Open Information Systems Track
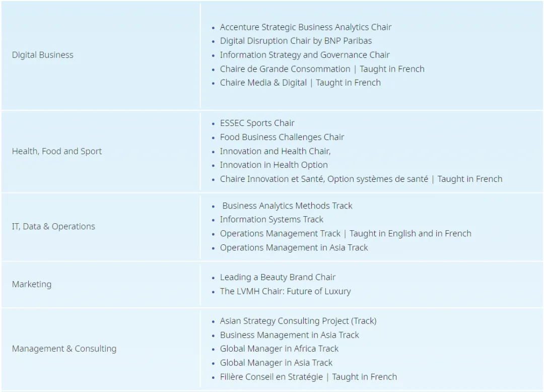Screen dimensions: 544x392 click(271, 220)
